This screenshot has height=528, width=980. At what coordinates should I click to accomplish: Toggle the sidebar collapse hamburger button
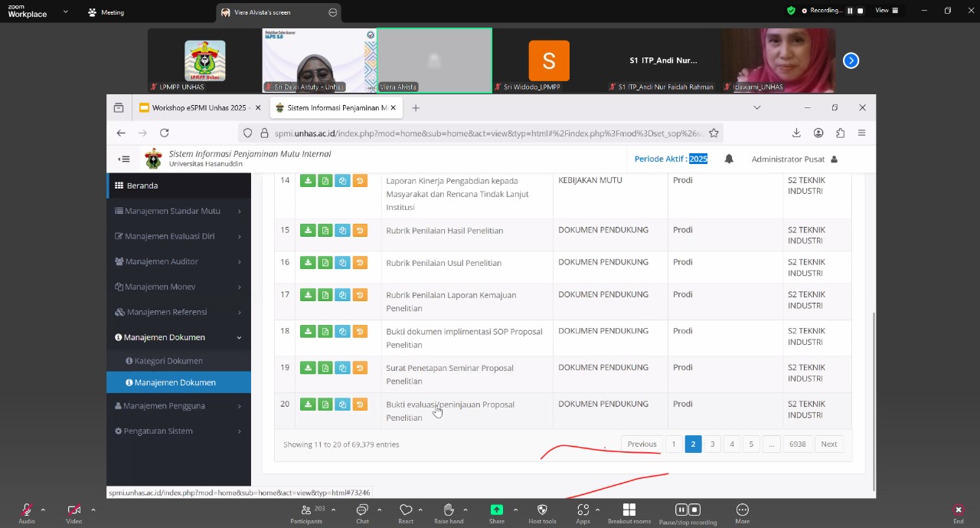pos(124,159)
